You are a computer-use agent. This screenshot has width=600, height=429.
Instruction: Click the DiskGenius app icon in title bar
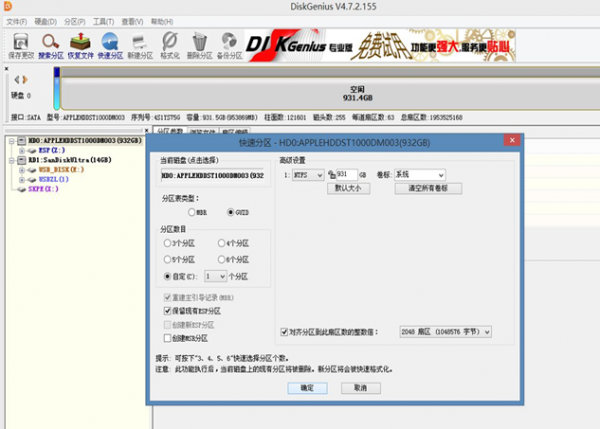tap(7, 6)
